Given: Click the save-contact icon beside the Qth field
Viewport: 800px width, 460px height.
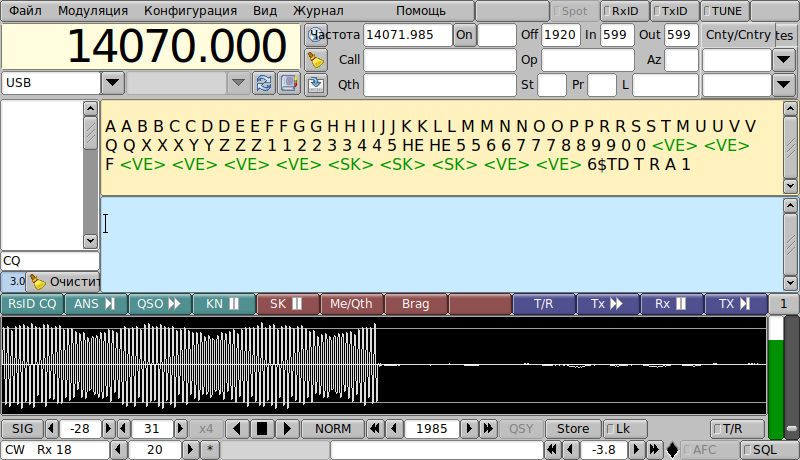Looking at the screenshot, I should point(316,84).
